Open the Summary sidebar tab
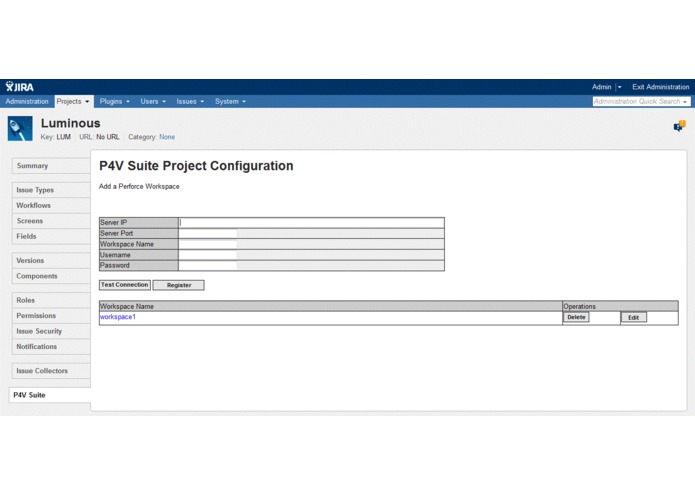 [x=51, y=166]
